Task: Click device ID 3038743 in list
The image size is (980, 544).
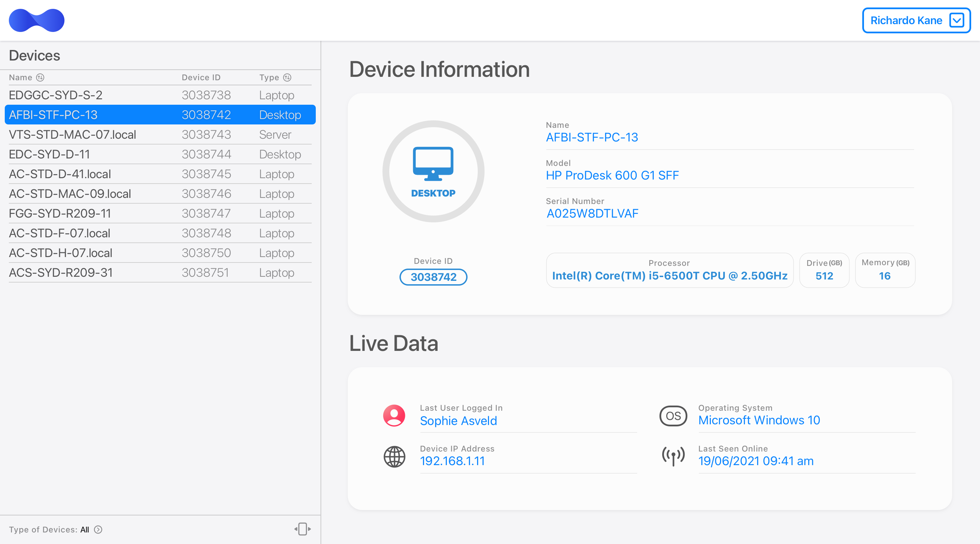Action: click(206, 135)
